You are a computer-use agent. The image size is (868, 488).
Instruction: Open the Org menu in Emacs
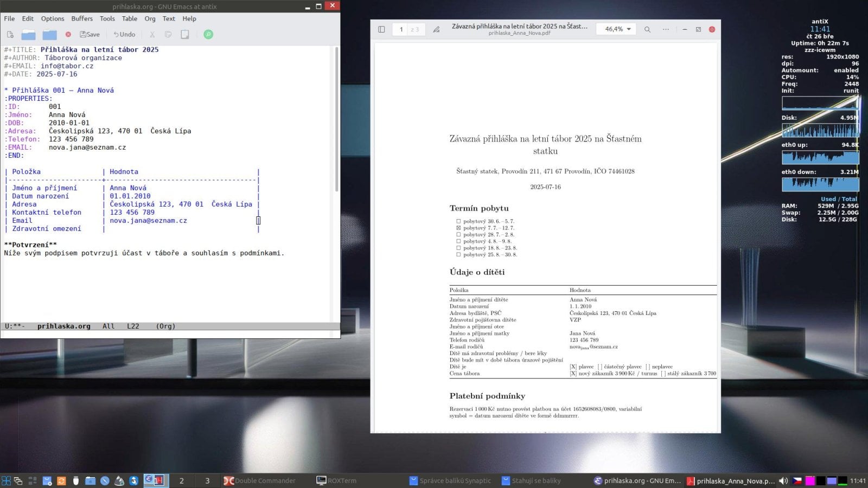click(x=150, y=18)
